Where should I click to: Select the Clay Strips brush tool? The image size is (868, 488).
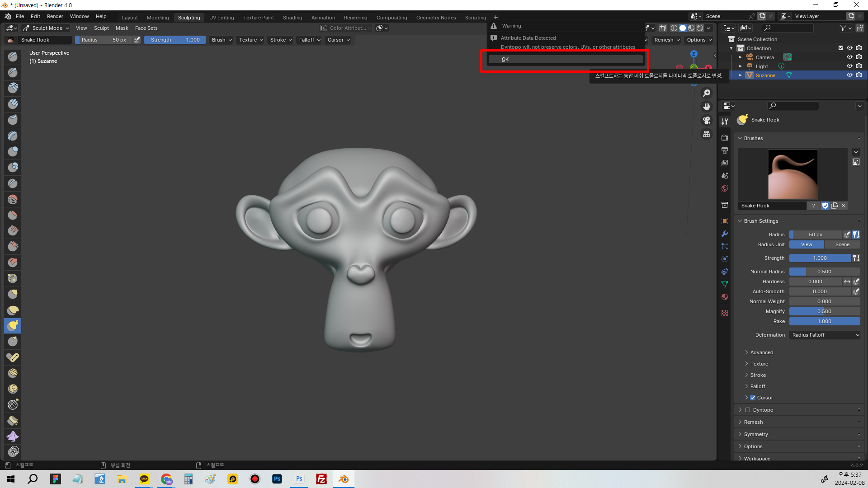pos(13,104)
